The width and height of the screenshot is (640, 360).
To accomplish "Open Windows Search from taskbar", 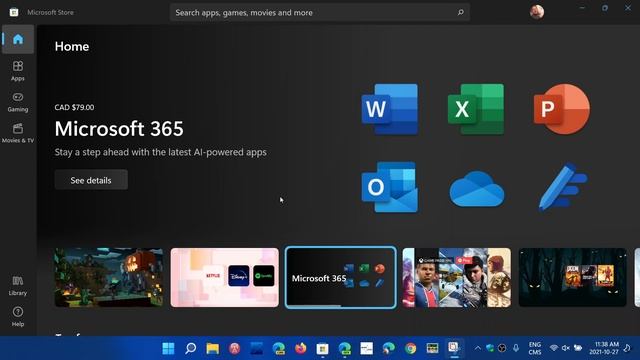I will click(x=190, y=348).
